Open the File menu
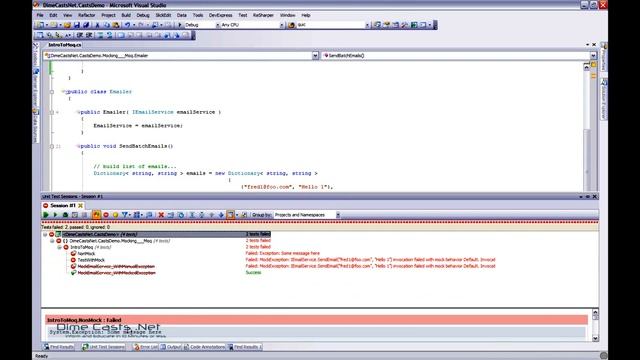 tap(40, 15)
